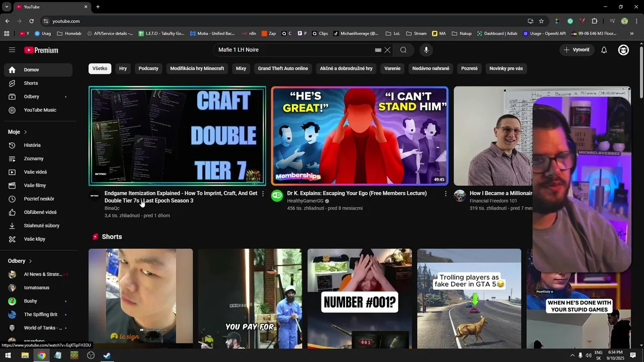
Task: Open Chrome extensions puzzle icon
Action: 595,21
